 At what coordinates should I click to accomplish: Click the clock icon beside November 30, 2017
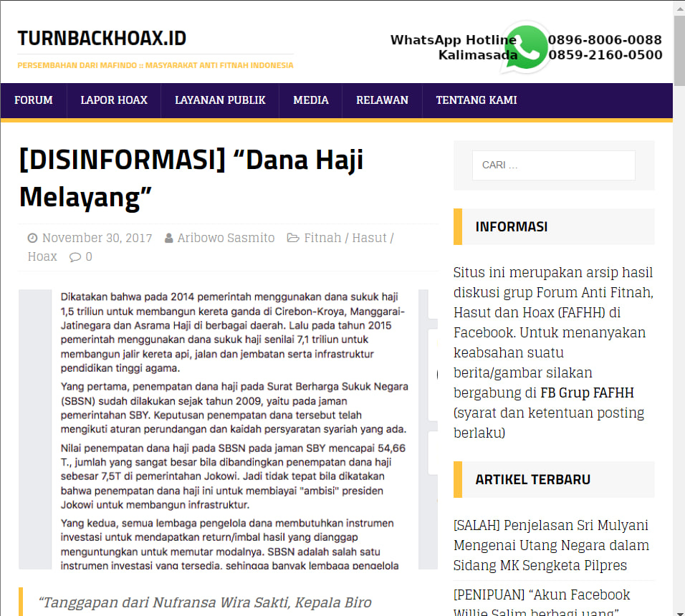(32, 238)
